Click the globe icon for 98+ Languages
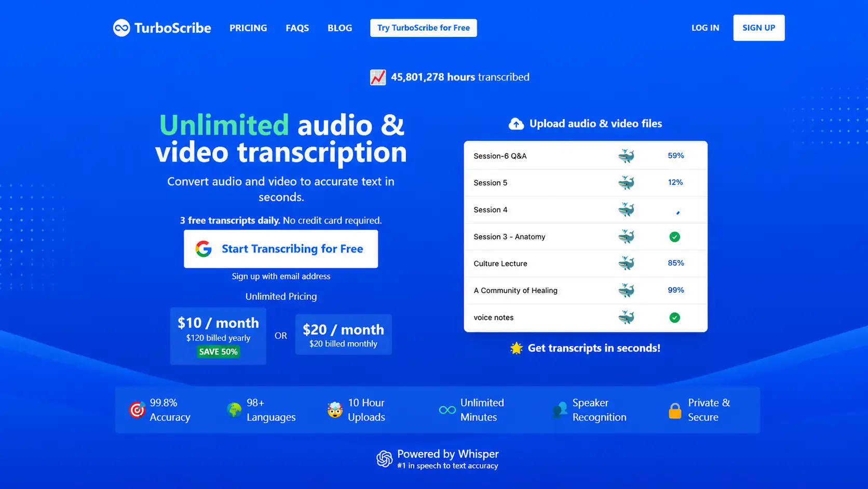Screen dimensions: 868x489 (x=234, y=410)
